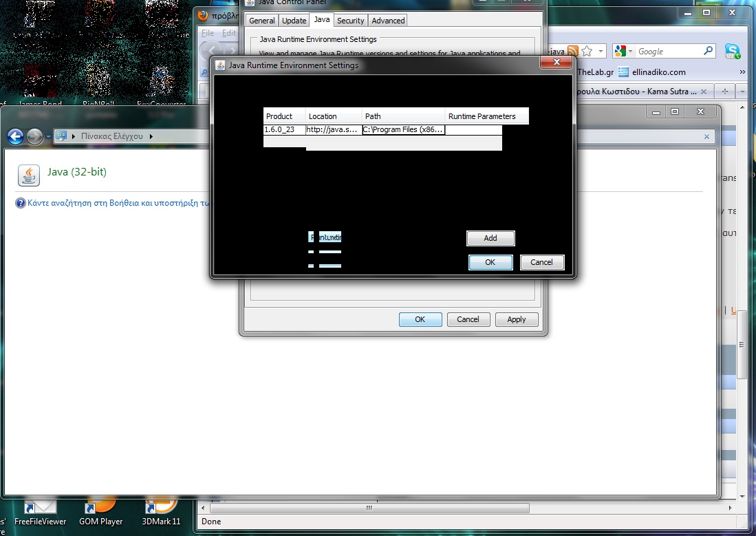This screenshot has width=756, height=536.
Task: Click the Forward arrow in the Control Panel window
Action: pyautogui.click(x=34, y=136)
